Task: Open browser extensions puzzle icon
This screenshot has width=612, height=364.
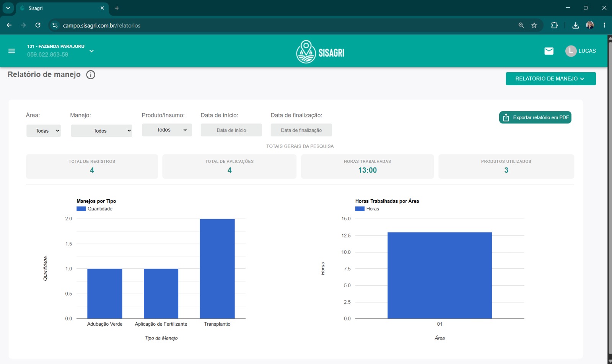Action: click(x=554, y=25)
